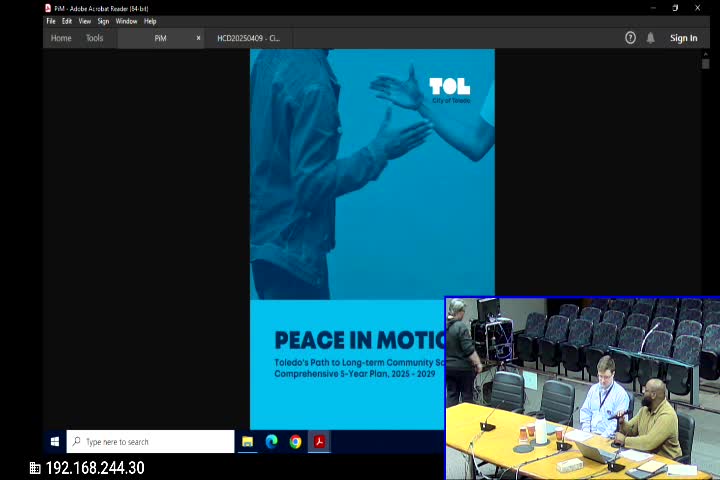Click the Sign In button

click(683, 38)
